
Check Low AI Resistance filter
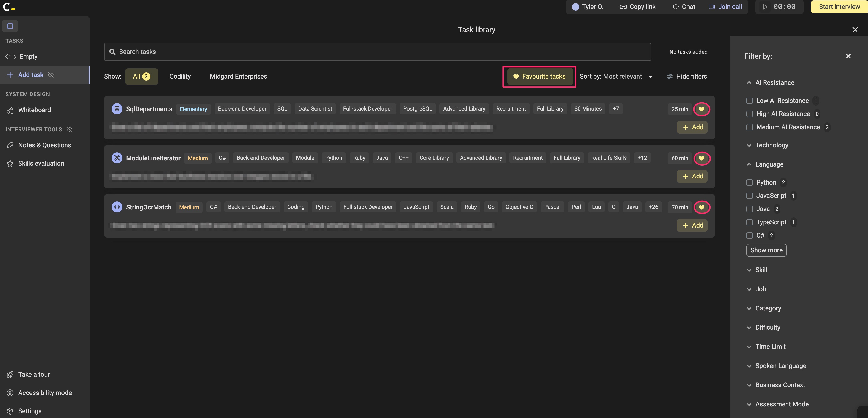pos(749,101)
